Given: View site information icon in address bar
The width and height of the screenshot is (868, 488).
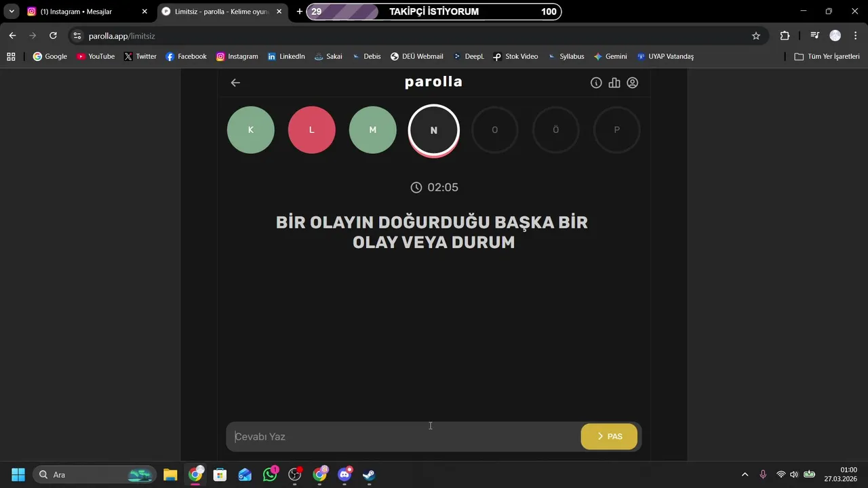Looking at the screenshot, I should (x=77, y=36).
